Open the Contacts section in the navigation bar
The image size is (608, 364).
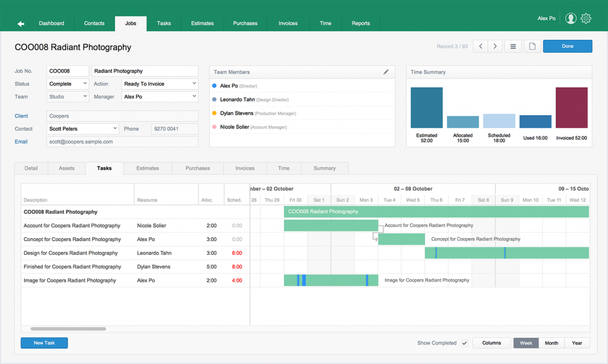(93, 23)
